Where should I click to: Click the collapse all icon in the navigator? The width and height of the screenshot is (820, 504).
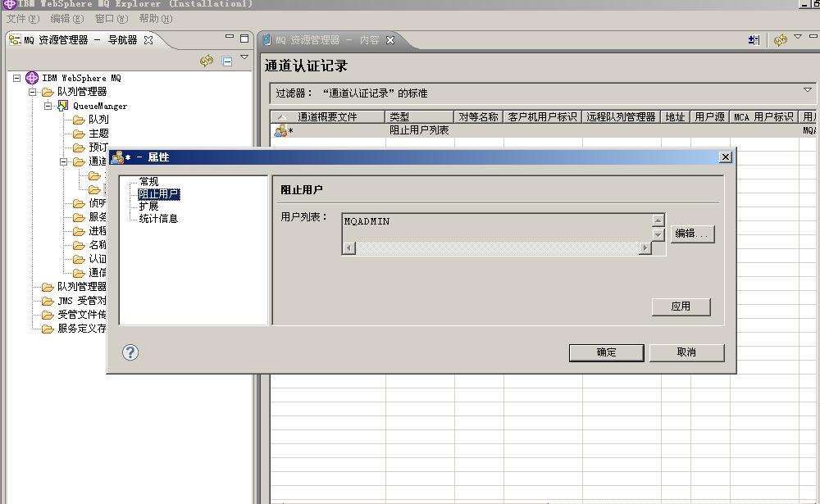point(227,61)
